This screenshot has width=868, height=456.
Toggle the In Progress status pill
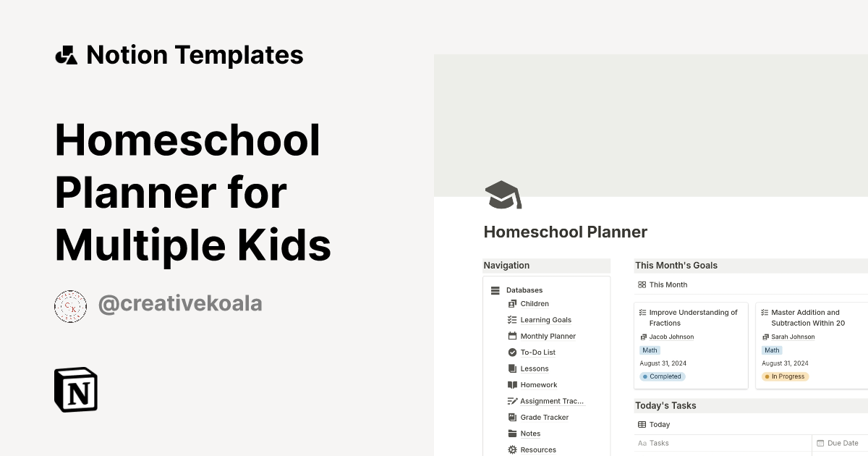pyautogui.click(x=784, y=376)
